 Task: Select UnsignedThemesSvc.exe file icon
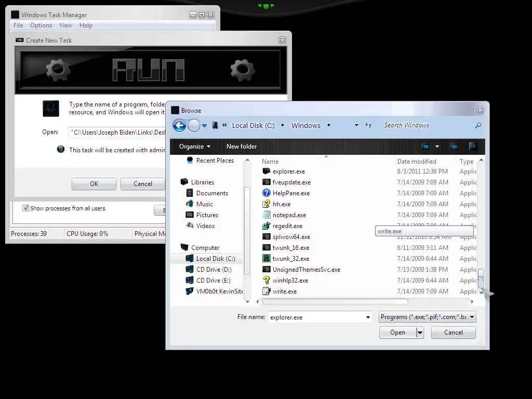tap(267, 270)
